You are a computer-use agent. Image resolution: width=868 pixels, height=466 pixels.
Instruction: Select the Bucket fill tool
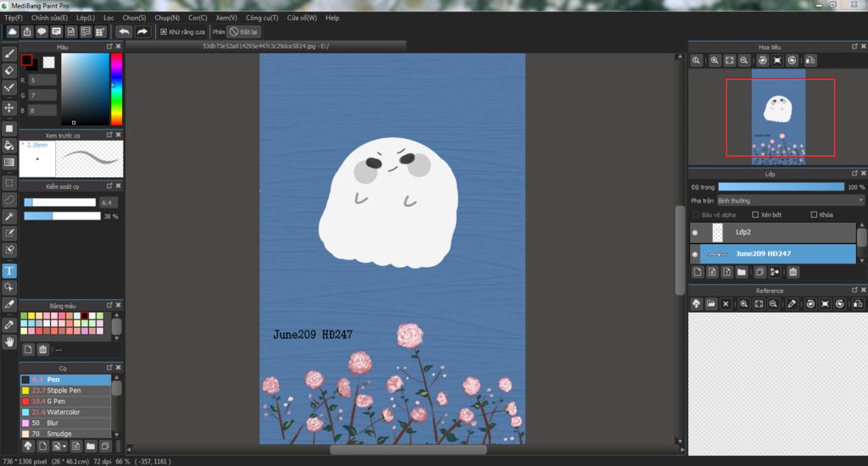tap(9, 146)
